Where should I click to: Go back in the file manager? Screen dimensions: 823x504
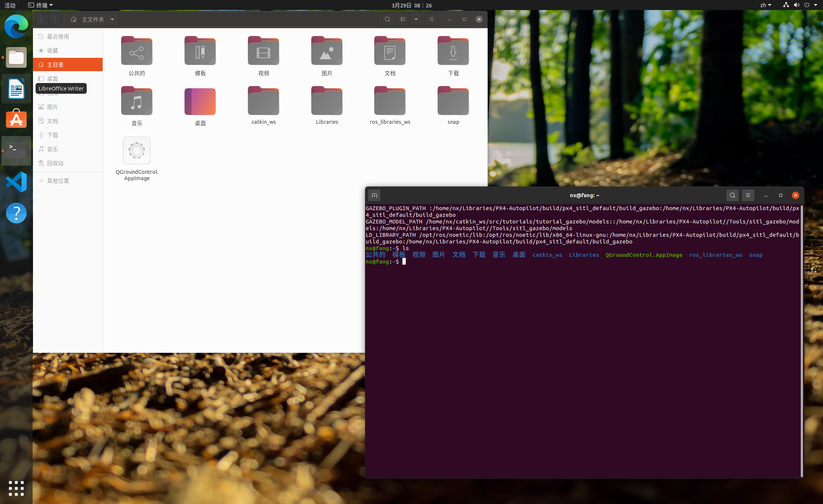[x=42, y=19]
